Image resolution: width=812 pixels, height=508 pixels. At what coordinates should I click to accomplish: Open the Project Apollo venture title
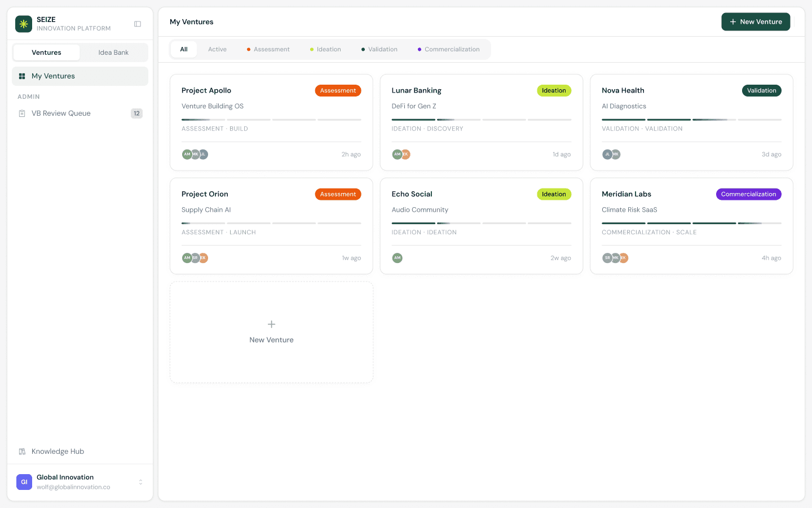click(206, 90)
